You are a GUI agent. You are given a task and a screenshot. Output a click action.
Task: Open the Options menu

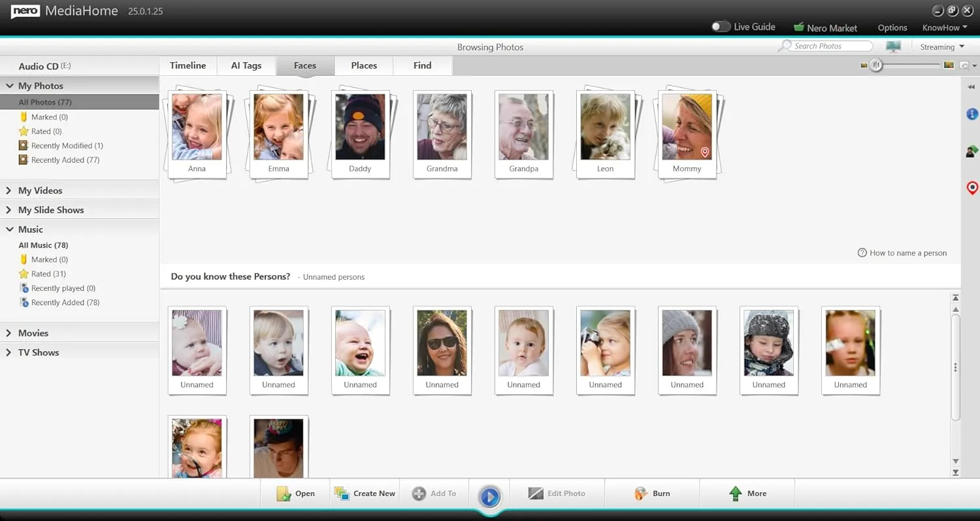click(x=892, y=27)
